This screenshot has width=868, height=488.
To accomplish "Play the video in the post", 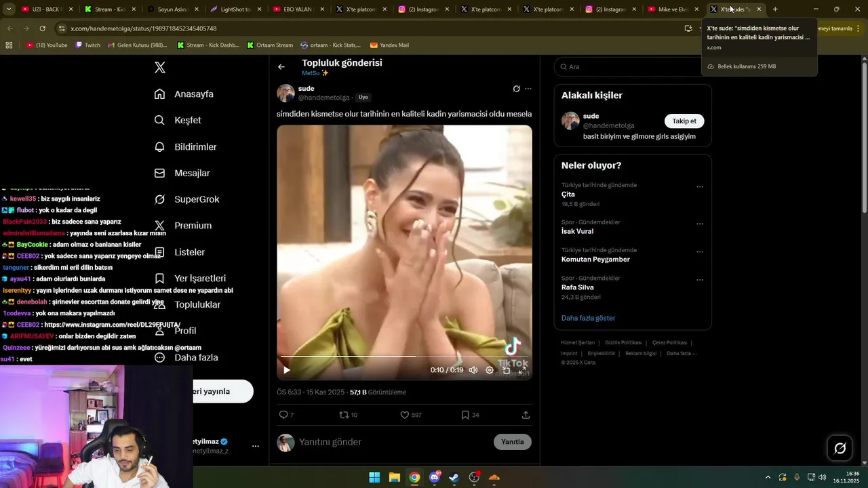I will [287, 370].
